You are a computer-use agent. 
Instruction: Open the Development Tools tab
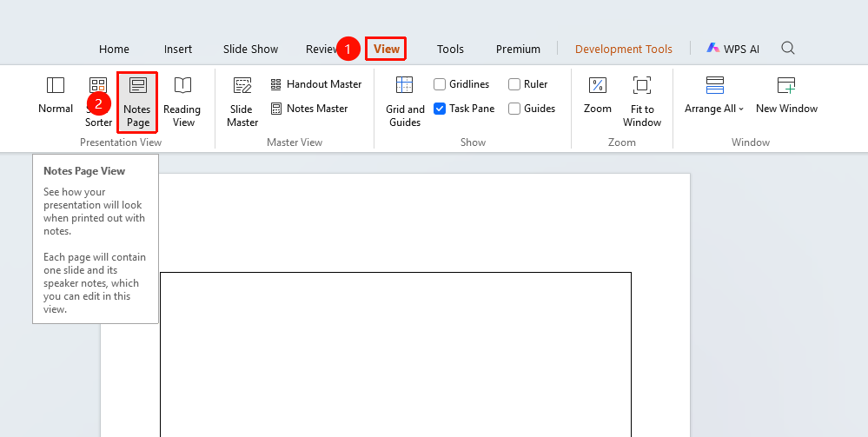coord(623,49)
